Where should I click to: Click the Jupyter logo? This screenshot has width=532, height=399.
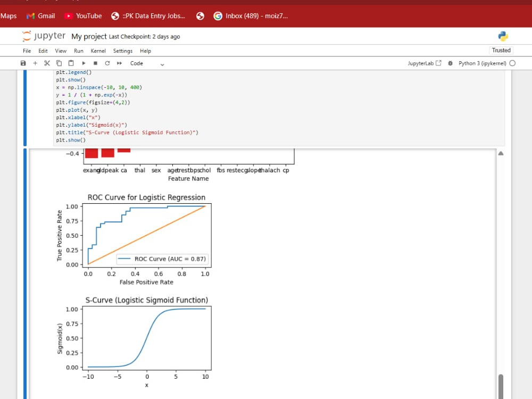[x=44, y=36]
